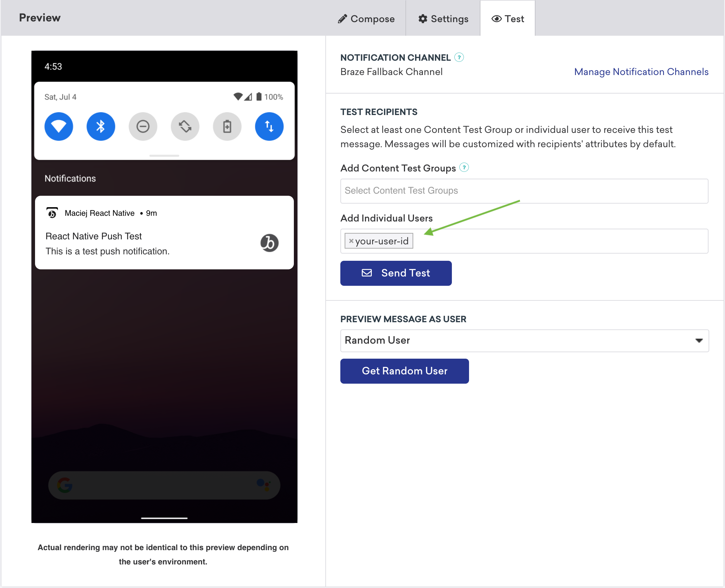Click Send Test button
The width and height of the screenshot is (725, 588).
396,273
